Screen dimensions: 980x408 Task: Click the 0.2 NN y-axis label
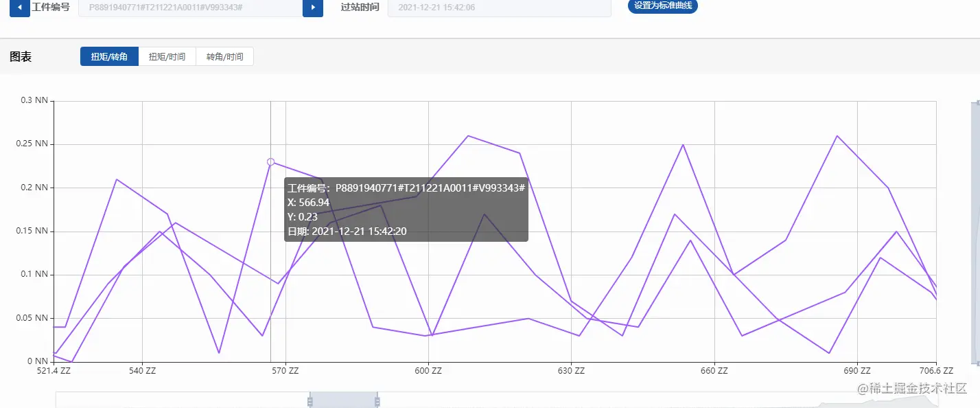click(34, 188)
